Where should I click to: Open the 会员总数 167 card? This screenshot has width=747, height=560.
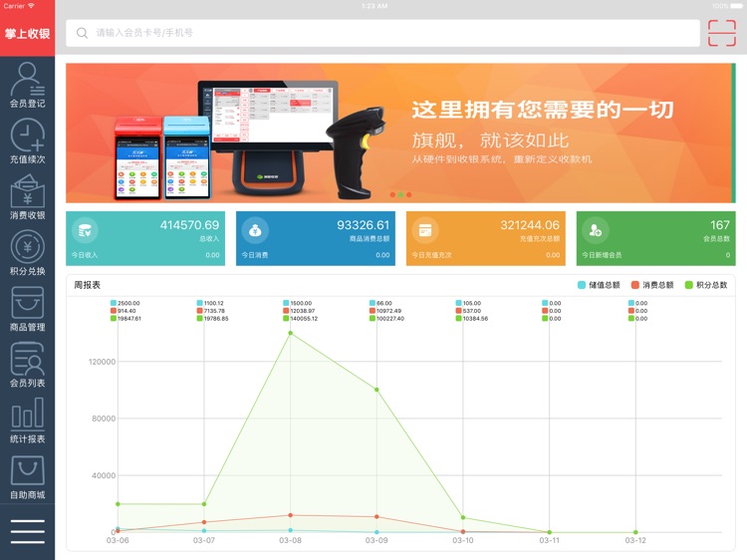pos(656,238)
